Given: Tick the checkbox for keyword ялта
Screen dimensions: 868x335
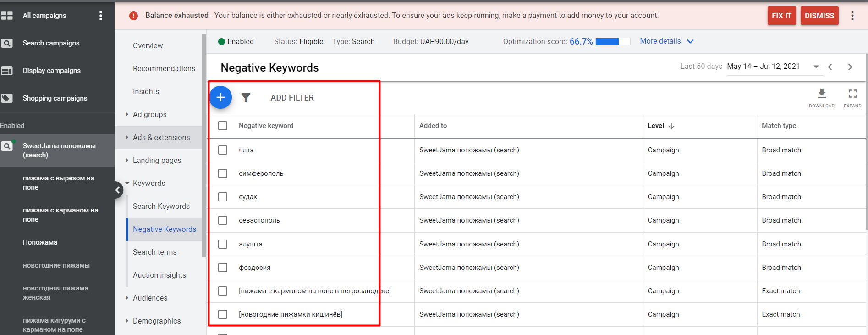Looking at the screenshot, I should [x=223, y=150].
